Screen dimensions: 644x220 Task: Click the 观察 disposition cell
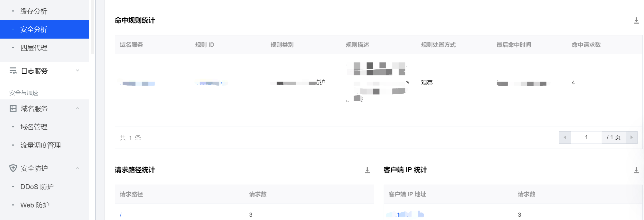click(427, 83)
